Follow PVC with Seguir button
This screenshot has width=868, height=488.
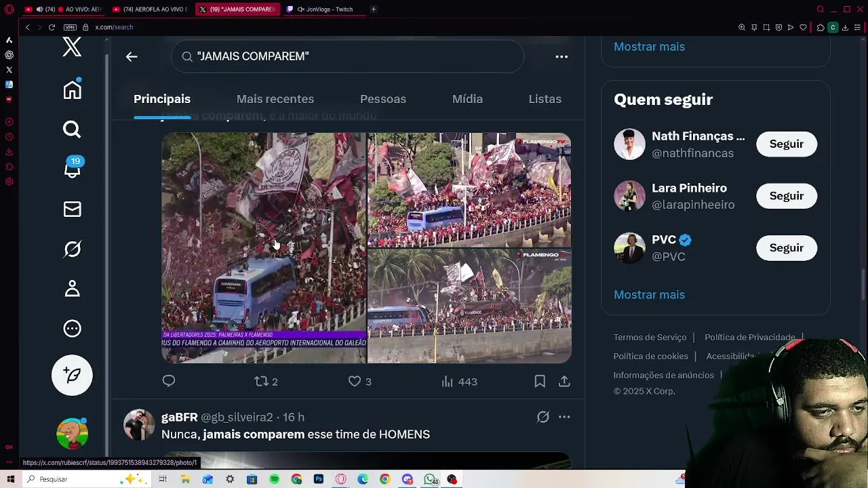click(787, 248)
